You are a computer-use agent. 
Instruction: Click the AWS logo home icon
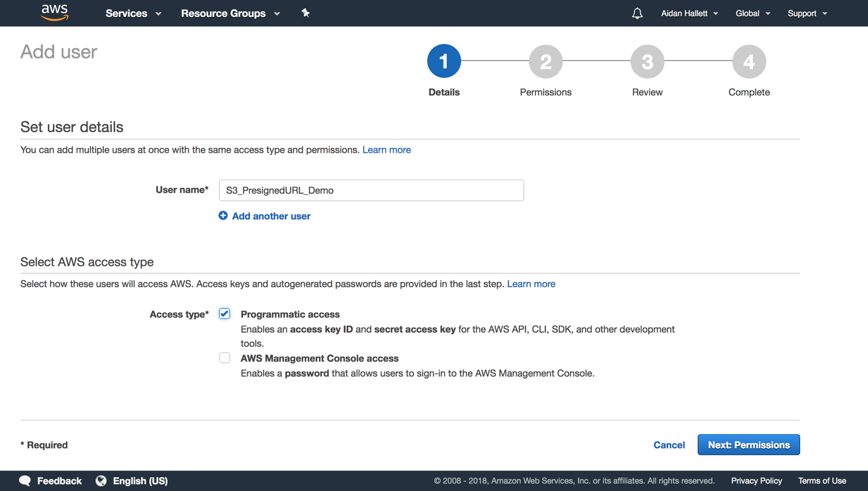coord(55,12)
